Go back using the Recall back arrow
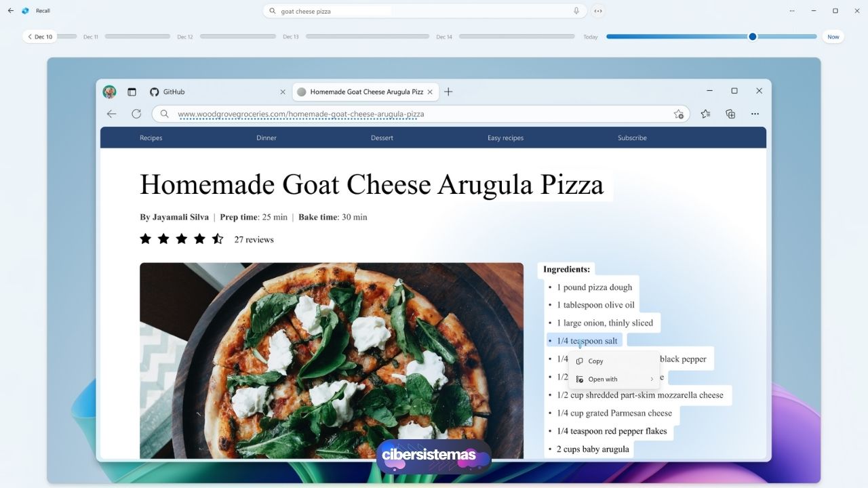Image resolution: width=868 pixels, height=488 pixels. click(x=11, y=11)
